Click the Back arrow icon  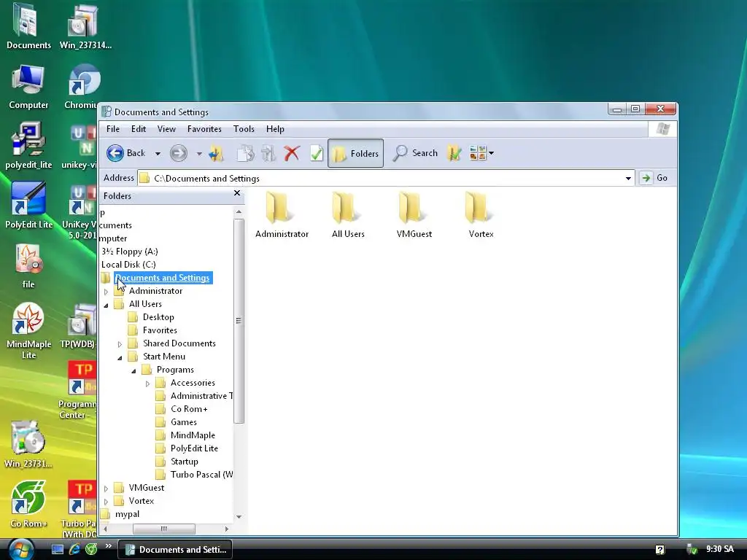(x=115, y=153)
